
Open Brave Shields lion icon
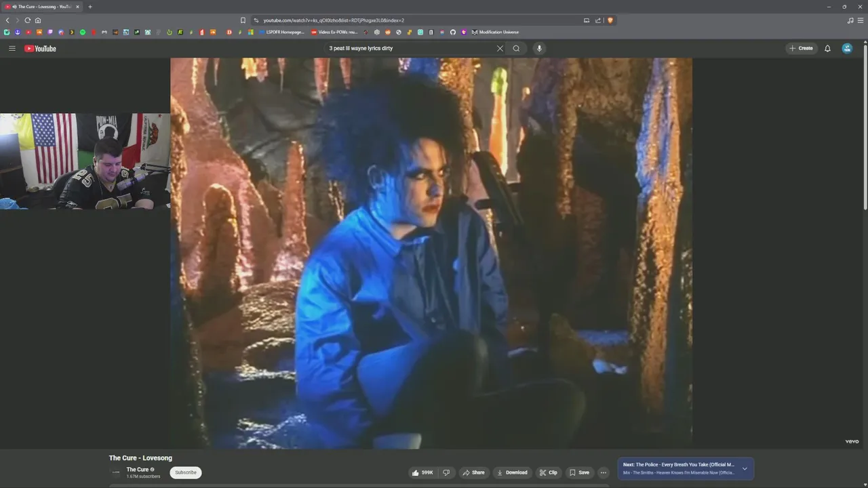coord(610,20)
